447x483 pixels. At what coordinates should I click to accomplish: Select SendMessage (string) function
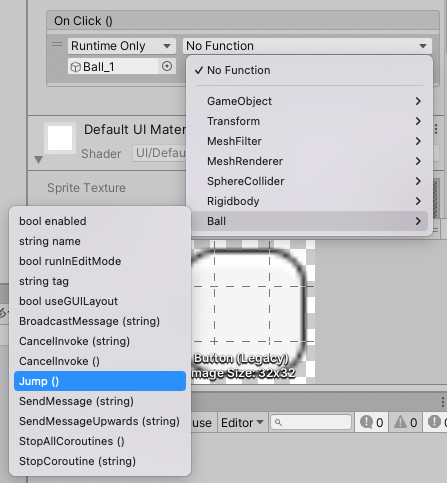(100, 401)
